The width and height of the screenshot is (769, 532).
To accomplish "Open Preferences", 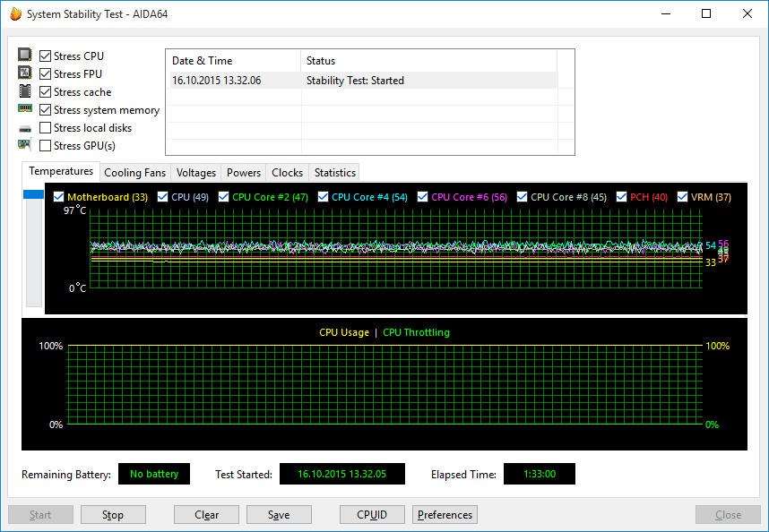I will (445, 515).
